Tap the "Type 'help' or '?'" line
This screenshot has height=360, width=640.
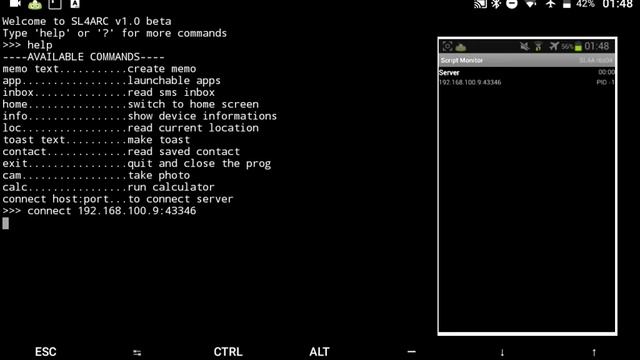(x=115, y=33)
